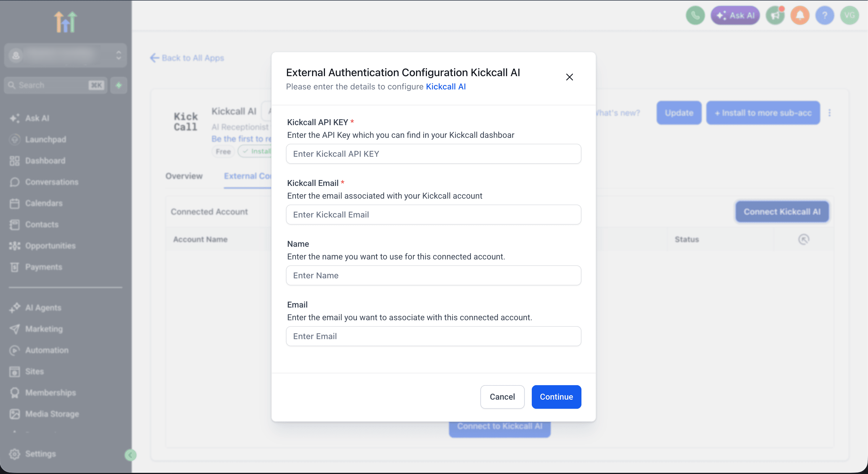This screenshot has height=474, width=868.
Task: Select the Enter Email input field
Action: [x=433, y=336]
